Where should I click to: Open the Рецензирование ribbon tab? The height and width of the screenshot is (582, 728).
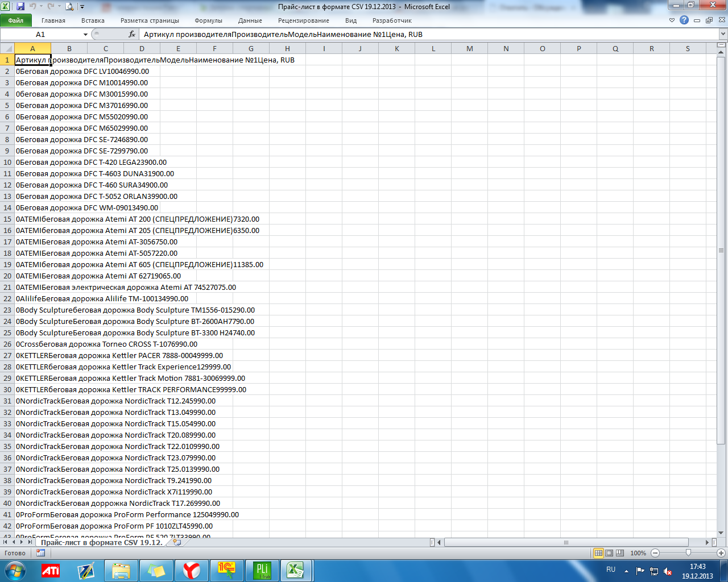click(304, 20)
